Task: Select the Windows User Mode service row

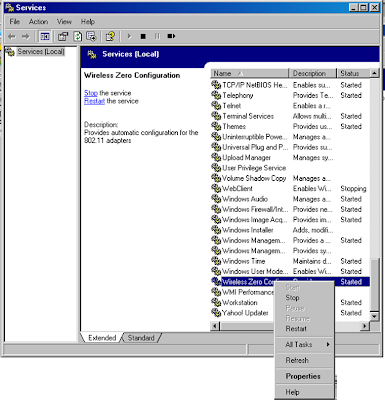Action: click(x=290, y=271)
